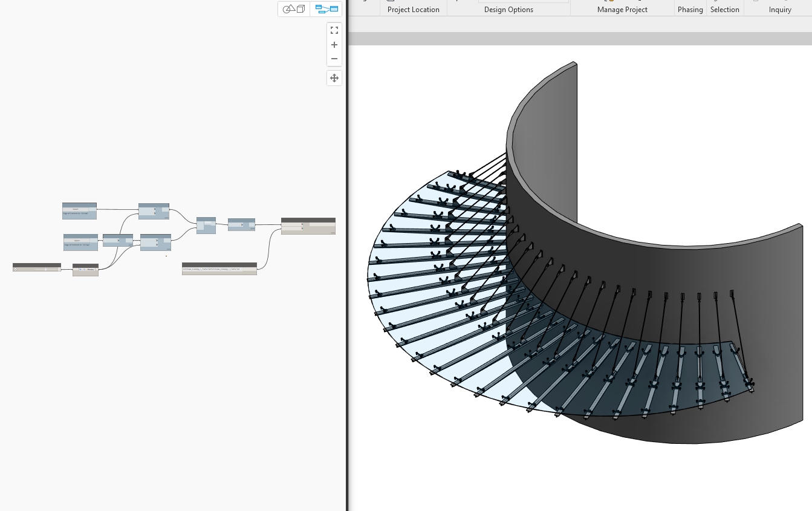Enable graph view navigation mode

tap(326, 9)
